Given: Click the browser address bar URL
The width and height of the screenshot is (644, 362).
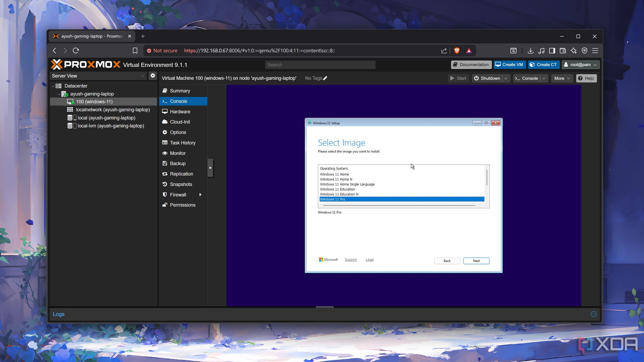Looking at the screenshot, I should [259, 51].
